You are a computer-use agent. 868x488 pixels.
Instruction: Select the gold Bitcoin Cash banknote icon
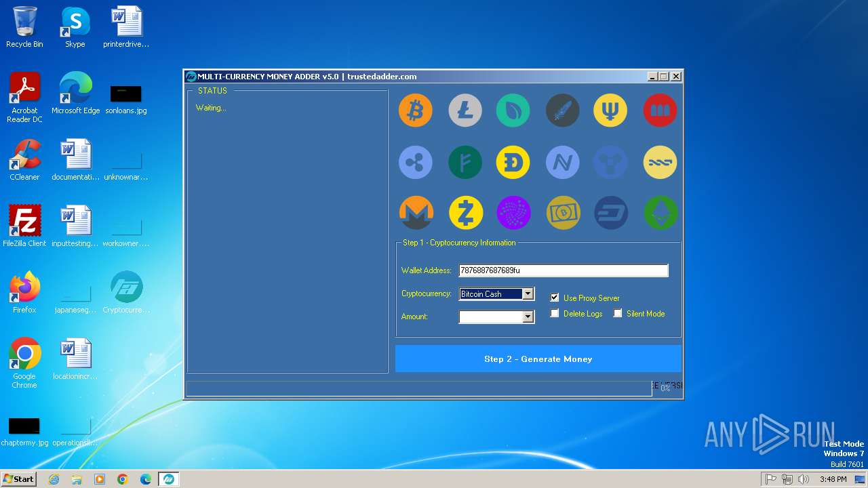(x=563, y=213)
